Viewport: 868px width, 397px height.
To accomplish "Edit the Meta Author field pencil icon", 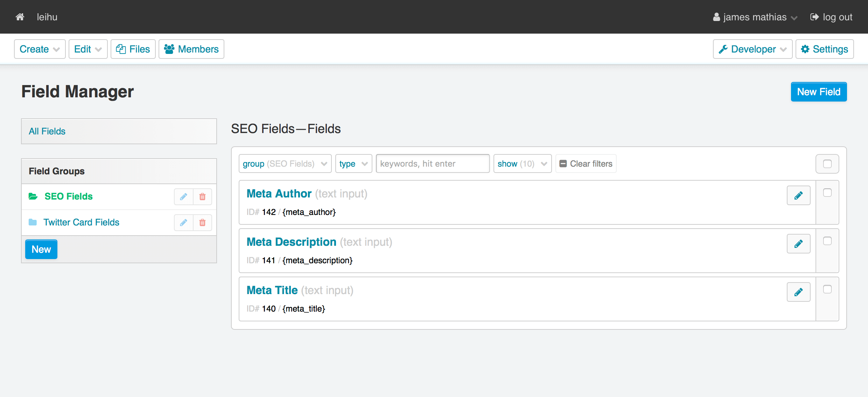I will [798, 196].
